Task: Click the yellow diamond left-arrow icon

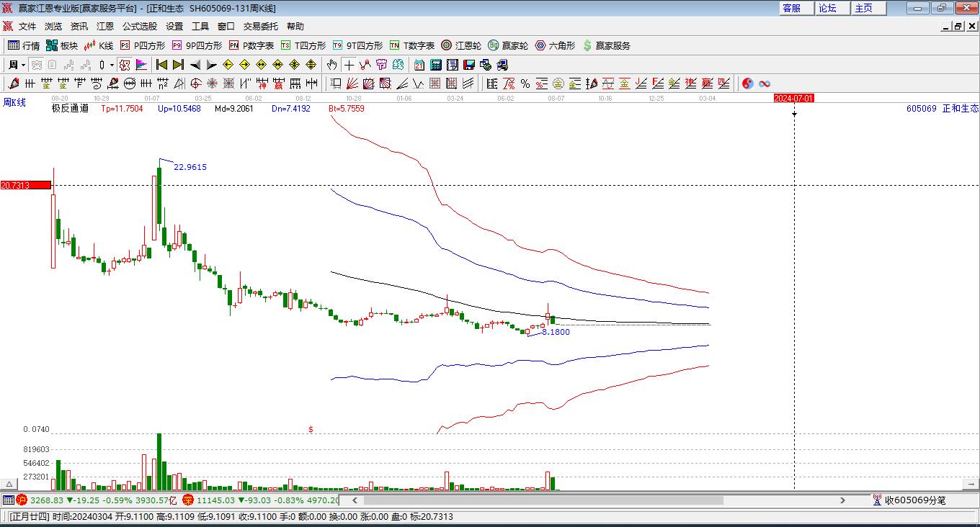Action: click(x=228, y=65)
